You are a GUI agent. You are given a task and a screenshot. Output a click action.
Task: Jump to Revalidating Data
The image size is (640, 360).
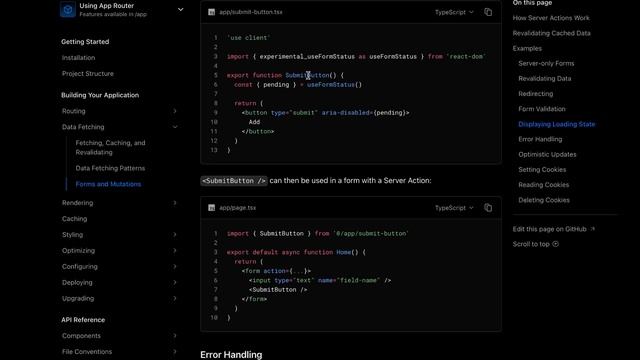pyautogui.click(x=544, y=78)
